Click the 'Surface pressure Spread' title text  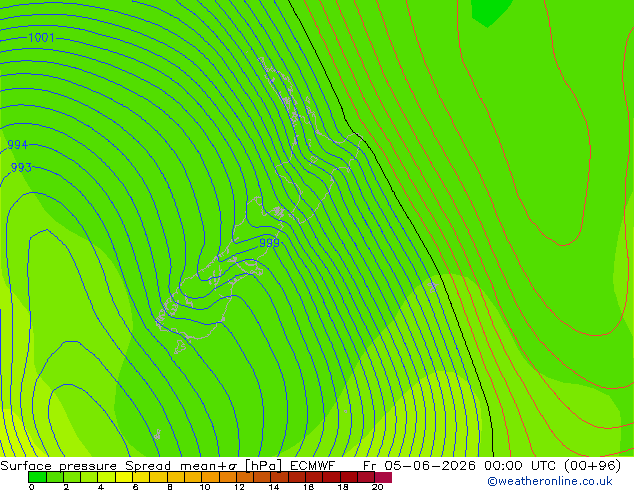pyautogui.click(x=85, y=466)
